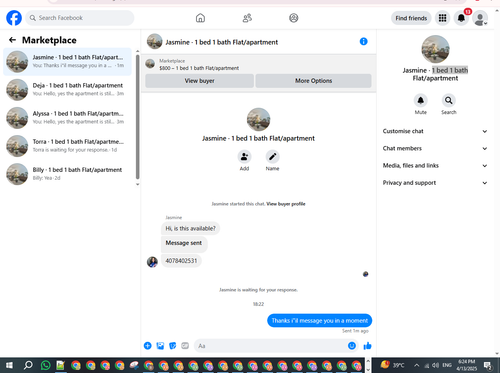Expand Privacy and support section
500x373 pixels.
click(x=435, y=183)
